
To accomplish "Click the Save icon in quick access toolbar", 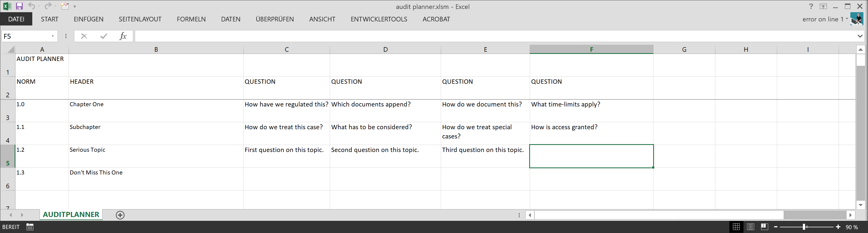I will [x=19, y=6].
